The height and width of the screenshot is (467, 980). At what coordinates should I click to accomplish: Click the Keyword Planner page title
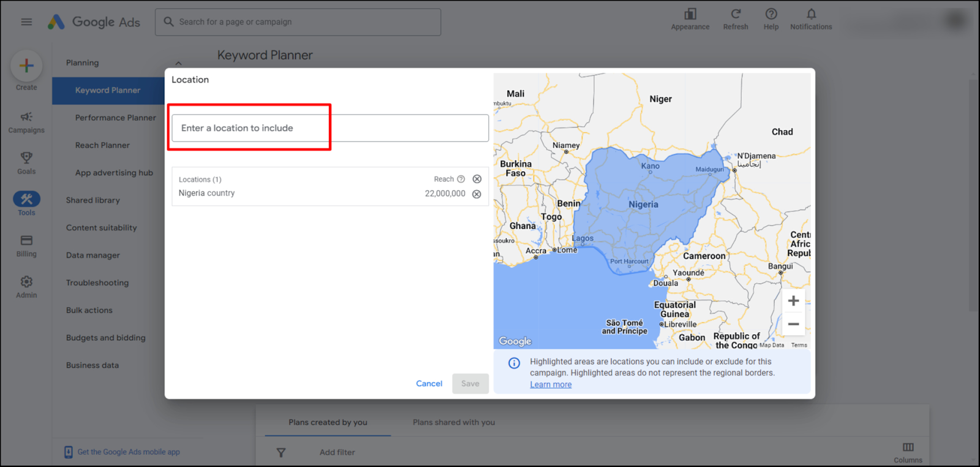pyautogui.click(x=265, y=55)
